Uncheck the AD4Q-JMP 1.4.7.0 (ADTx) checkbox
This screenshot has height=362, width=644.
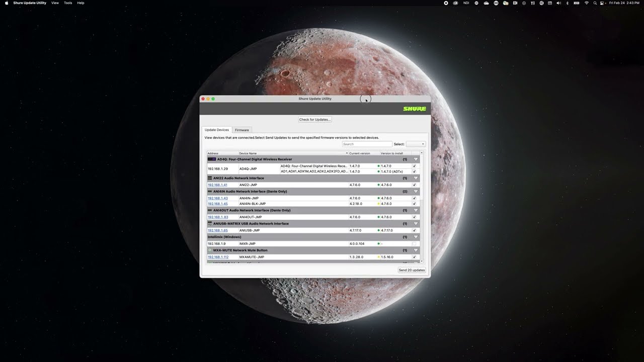(x=415, y=171)
